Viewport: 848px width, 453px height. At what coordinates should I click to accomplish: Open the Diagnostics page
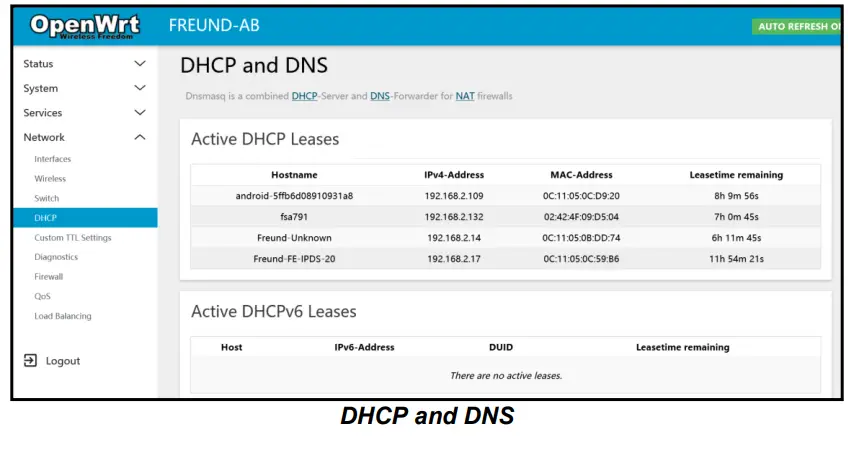(56, 257)
